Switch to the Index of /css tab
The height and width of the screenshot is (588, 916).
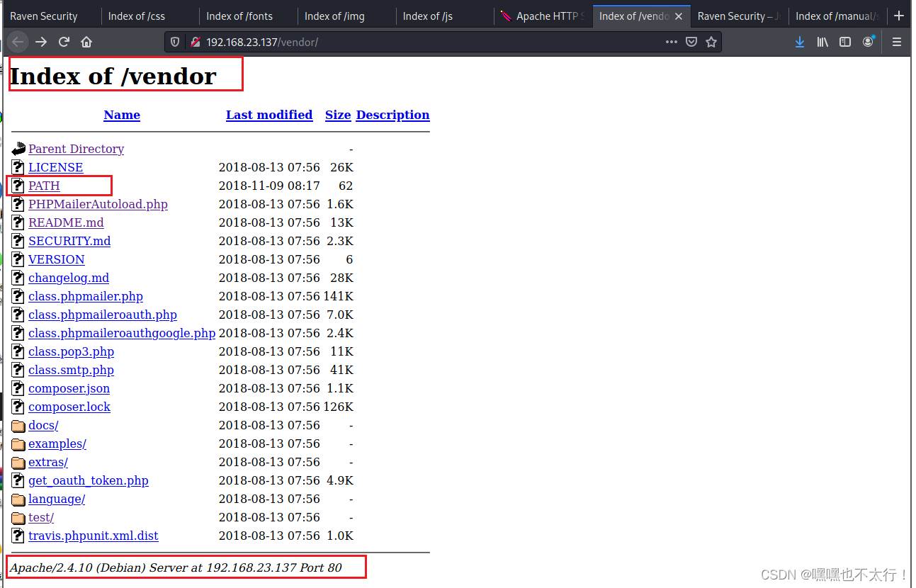[149, 16]
